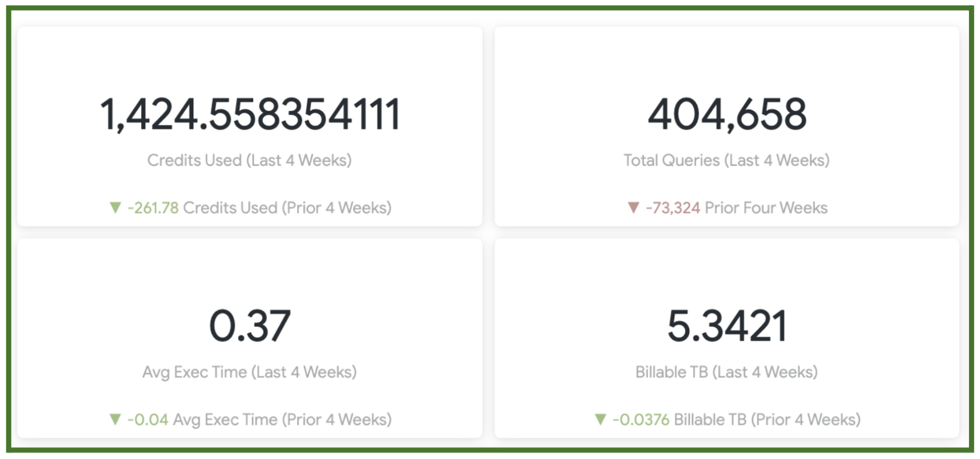Click the green down triangle beside -261.78
The image size is (980, 459).
point(115,207)
